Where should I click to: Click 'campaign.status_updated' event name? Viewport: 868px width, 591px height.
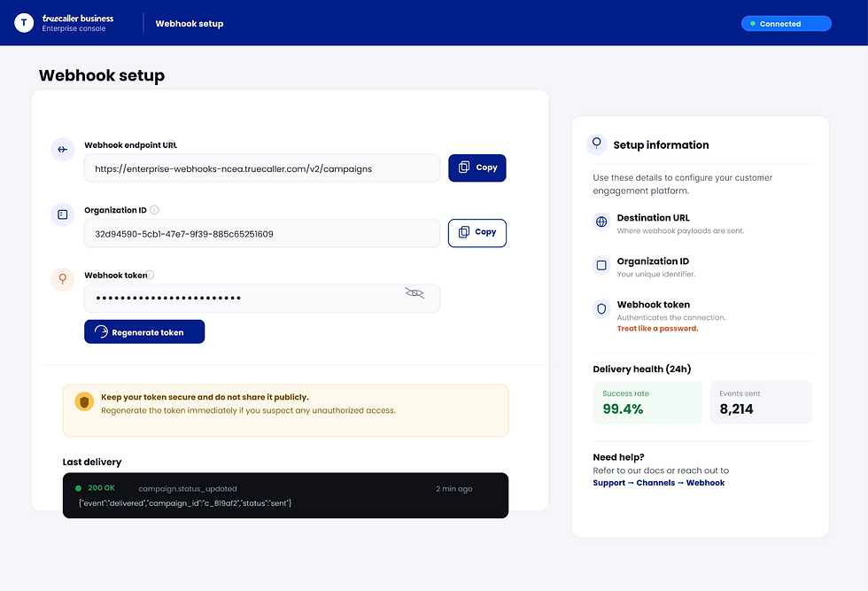(x=188, y=488)
